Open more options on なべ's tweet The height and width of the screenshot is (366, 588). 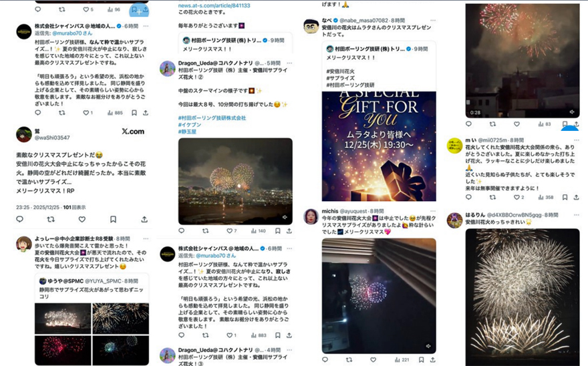[433, 21]
